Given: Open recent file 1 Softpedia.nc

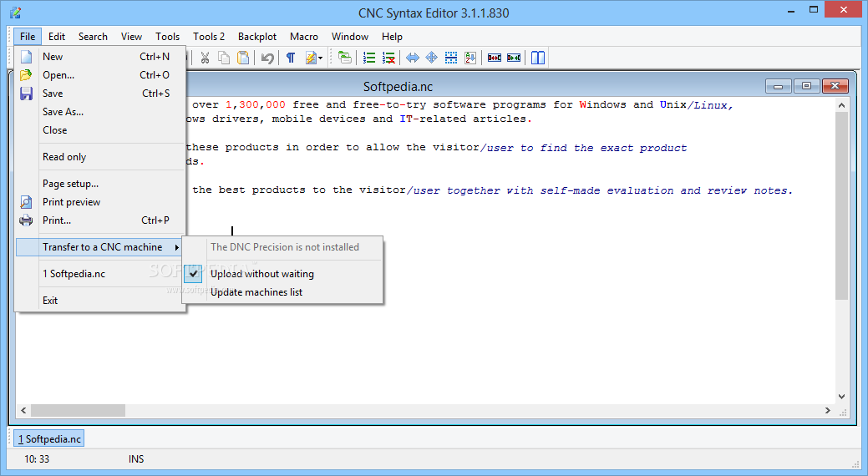Looking at the screenshot, I should tap(74, 274).
